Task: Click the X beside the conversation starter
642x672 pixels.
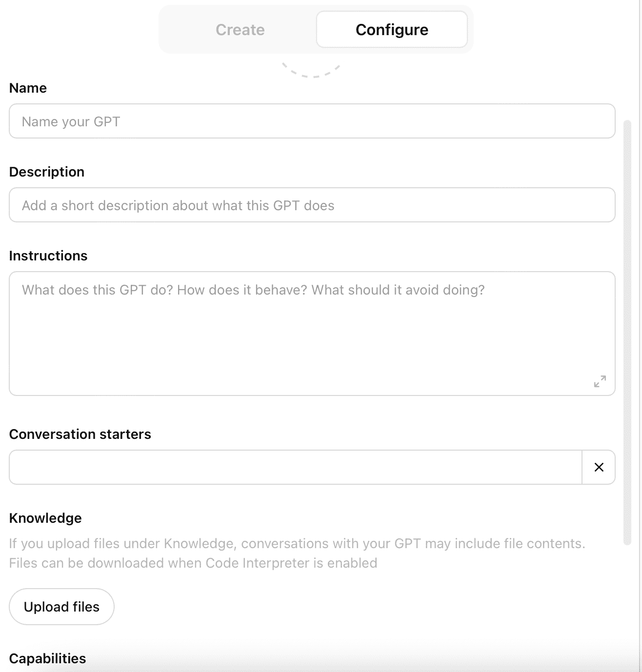Action: (598, 467)
